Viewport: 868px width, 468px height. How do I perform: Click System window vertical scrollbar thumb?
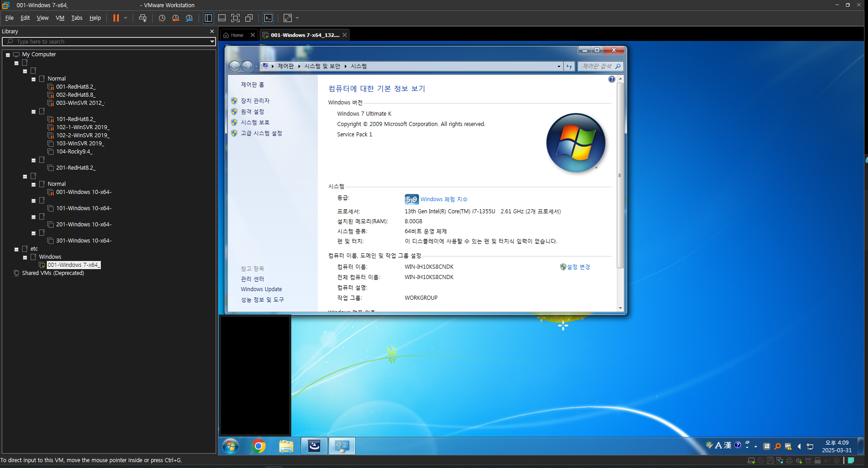point(620,175)
